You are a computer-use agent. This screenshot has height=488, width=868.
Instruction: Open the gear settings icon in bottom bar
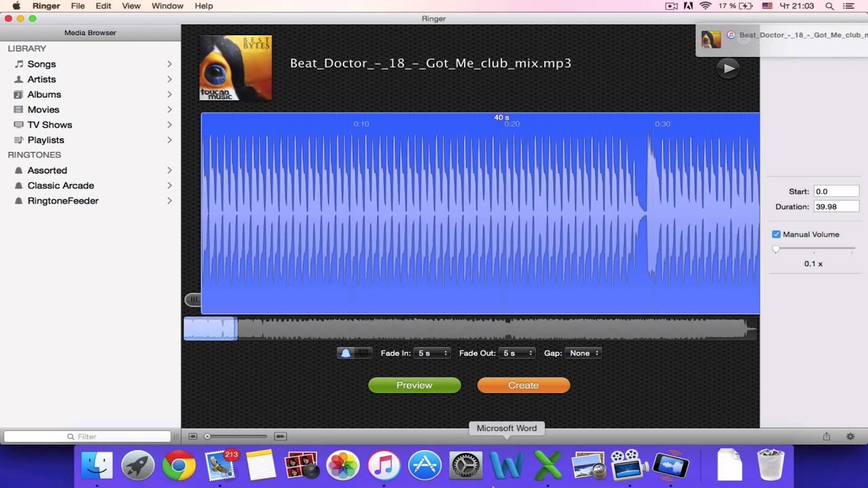coord(850,436)
